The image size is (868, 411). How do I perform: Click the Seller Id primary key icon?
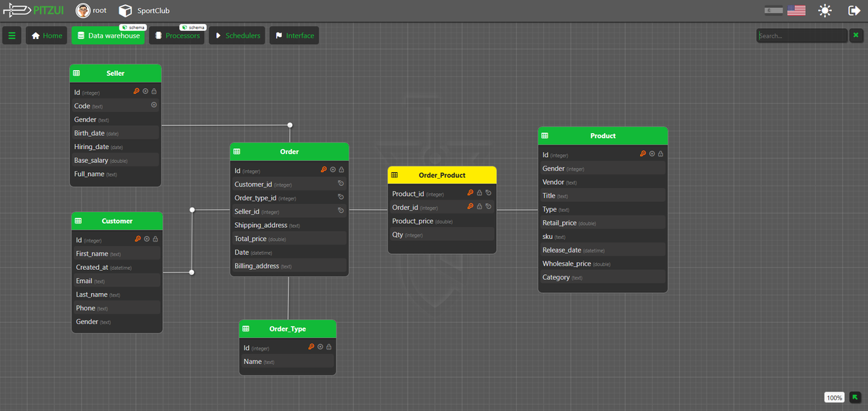pos(137,92)
